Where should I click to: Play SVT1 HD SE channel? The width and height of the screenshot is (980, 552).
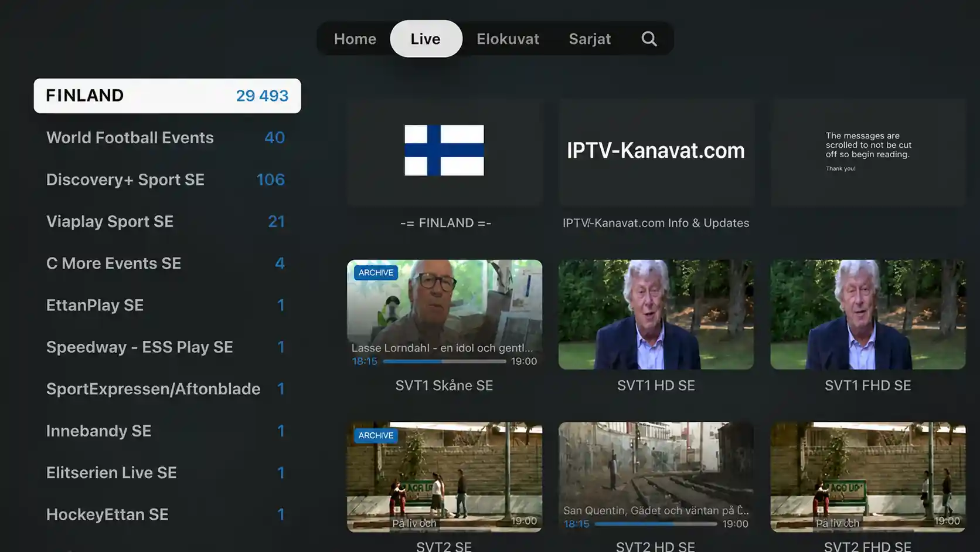click(x=656, y=314)
